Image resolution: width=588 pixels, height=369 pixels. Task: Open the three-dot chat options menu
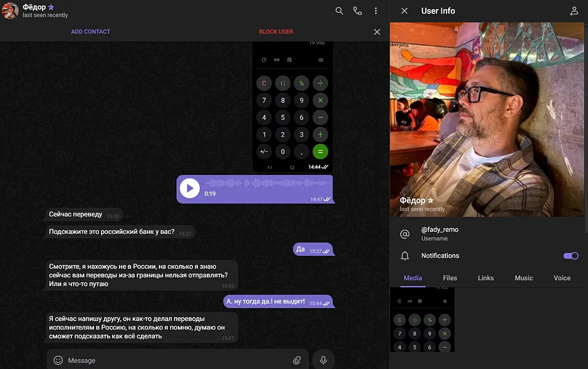tap(376, 11)
